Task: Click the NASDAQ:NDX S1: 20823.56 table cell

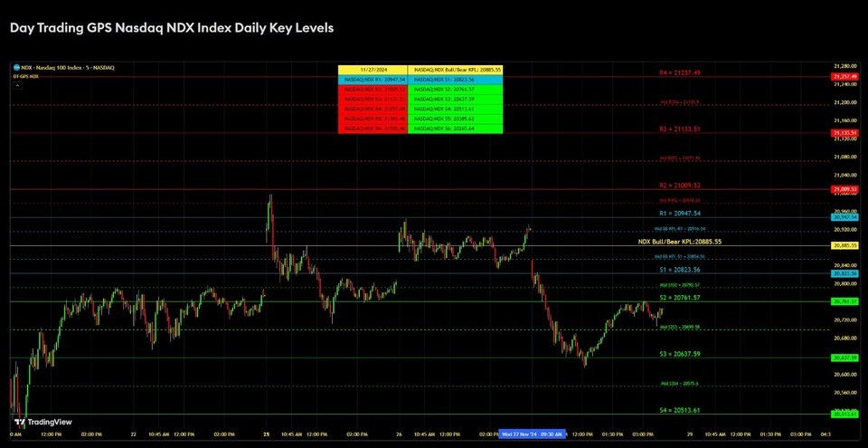Action: click(455, 80)
